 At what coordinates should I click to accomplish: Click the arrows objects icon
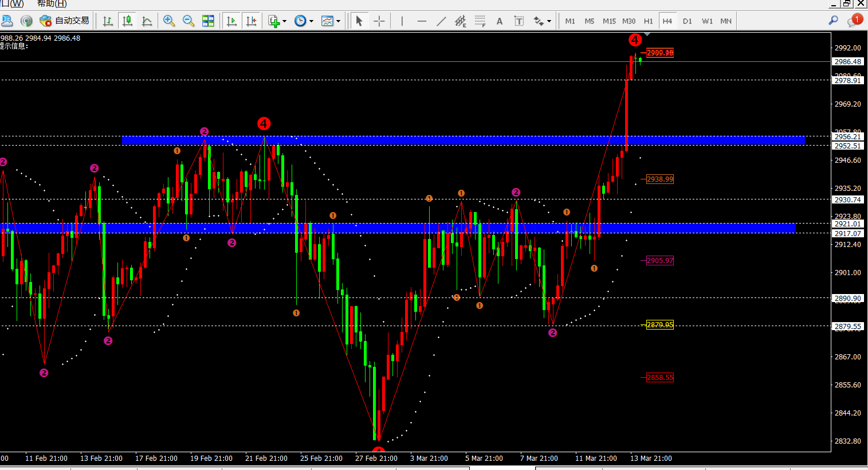click(x=539, y=21)
